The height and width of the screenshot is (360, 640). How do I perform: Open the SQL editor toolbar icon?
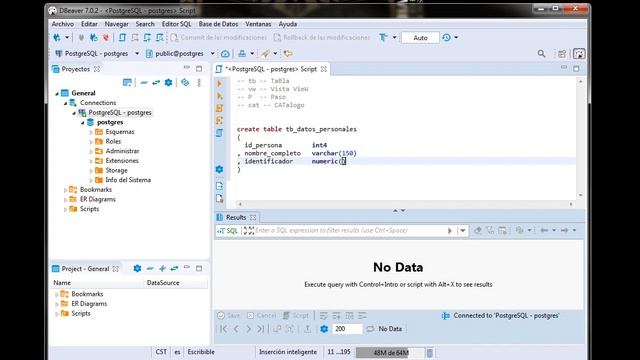(122, 38)
